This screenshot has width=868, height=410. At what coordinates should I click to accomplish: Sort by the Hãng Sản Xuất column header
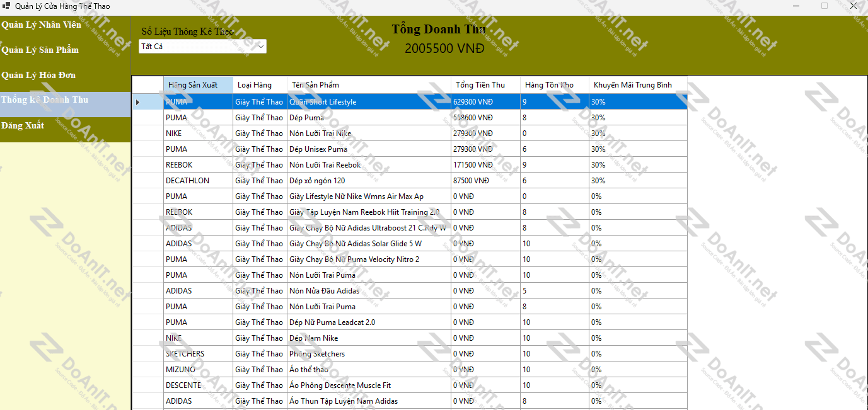[198, 85]
